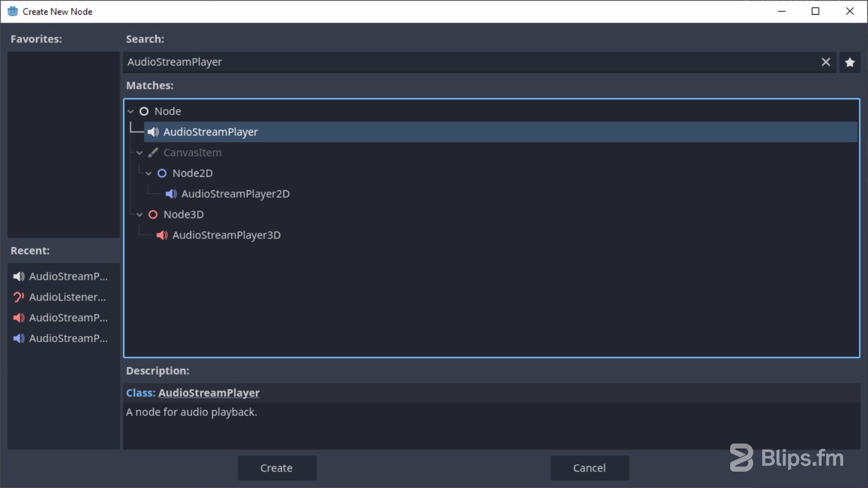
Task: Click the blue Node2D circle icon
Action: click(162, 173)
